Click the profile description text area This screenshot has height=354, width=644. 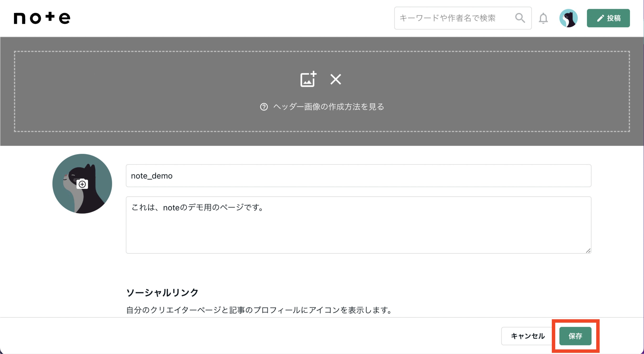359,225
